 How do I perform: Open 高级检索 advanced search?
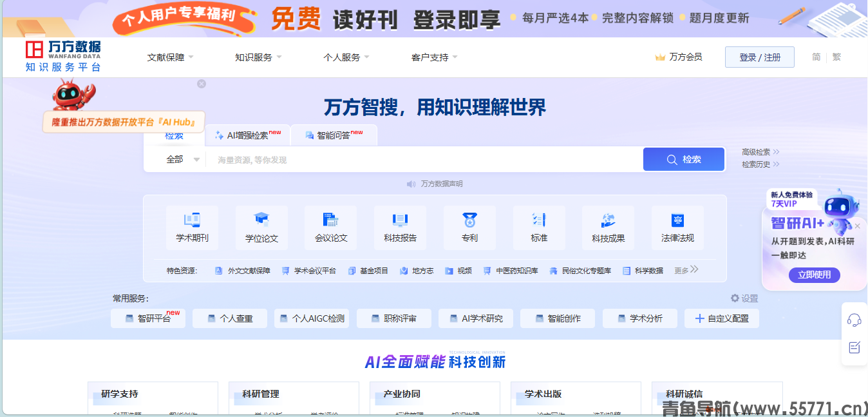[760, 152]
